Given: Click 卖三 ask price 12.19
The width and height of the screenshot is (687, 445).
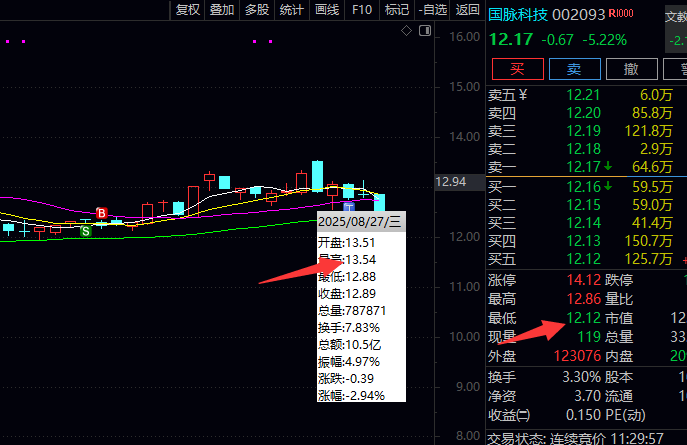Looking at the screenshot, I should pos(583,131).
